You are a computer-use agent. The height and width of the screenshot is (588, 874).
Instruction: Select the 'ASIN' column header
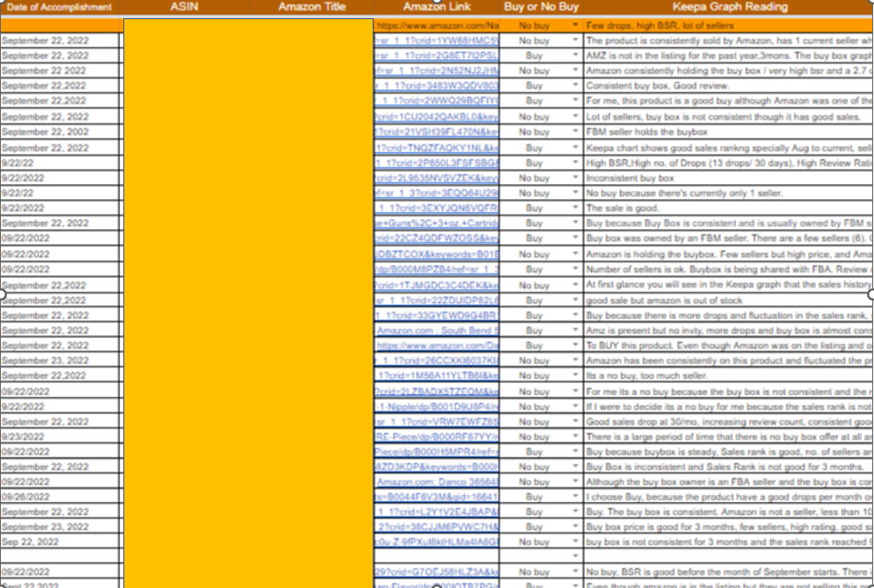click(184, 7)
